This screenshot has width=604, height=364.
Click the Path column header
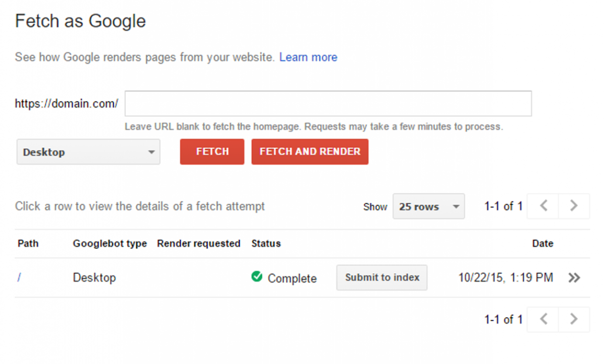click(x=28, y=243)
